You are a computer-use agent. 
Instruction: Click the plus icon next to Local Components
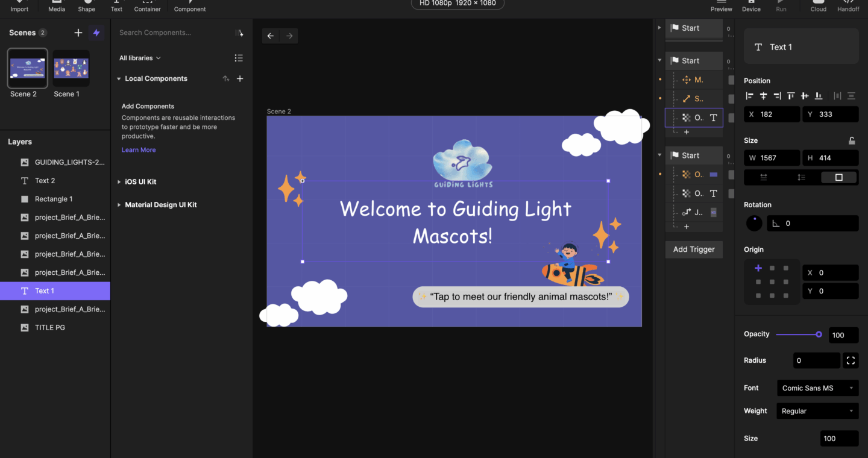pos(240,79)
